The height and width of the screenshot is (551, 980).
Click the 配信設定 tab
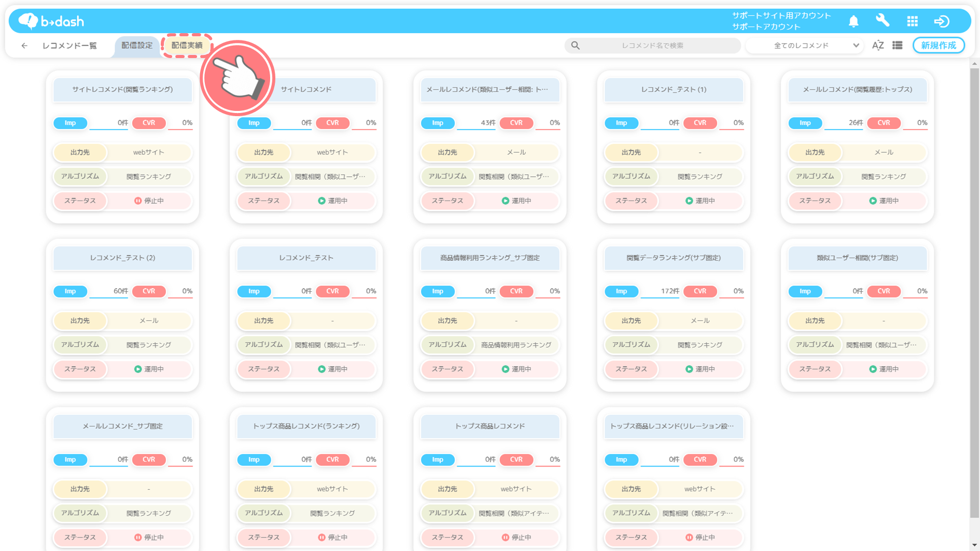[x=137, y=46]
